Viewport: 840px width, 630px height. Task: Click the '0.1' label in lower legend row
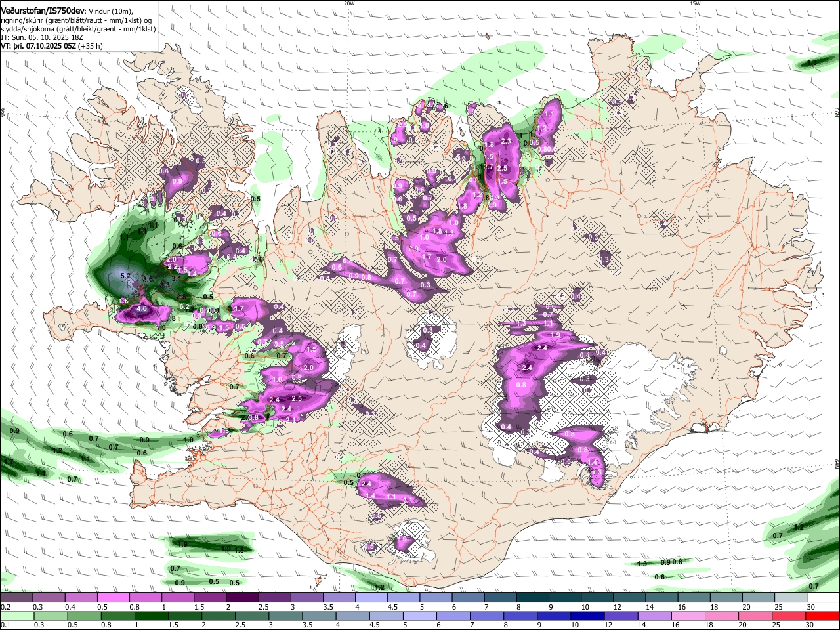[5, 624]
